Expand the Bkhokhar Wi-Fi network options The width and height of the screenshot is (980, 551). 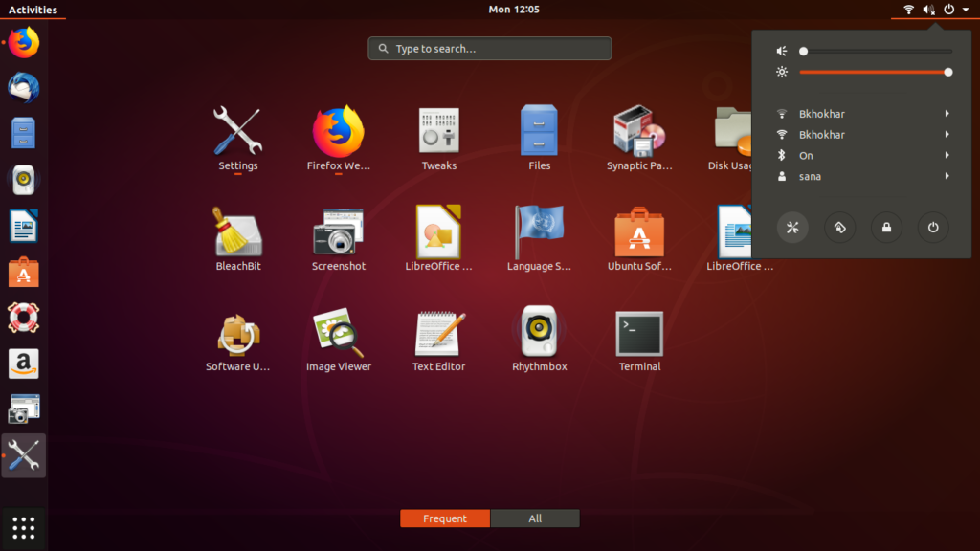click(x=947, y=113)
